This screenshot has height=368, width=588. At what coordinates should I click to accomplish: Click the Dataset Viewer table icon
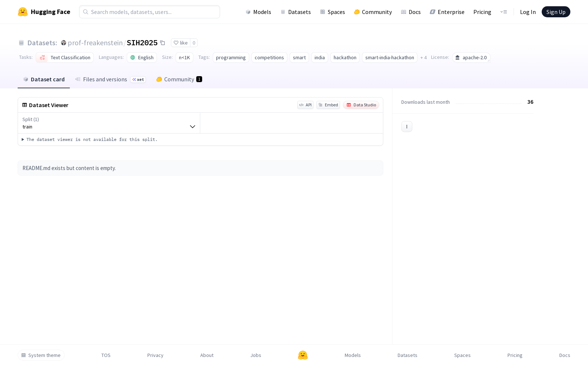point(25,105)
